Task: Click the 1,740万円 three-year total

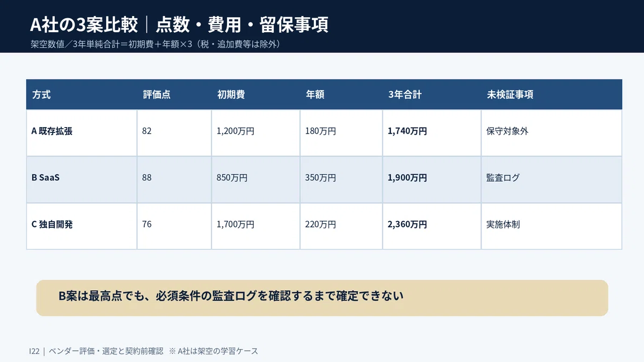Action: pyautogui.click(x=432, y=133)
